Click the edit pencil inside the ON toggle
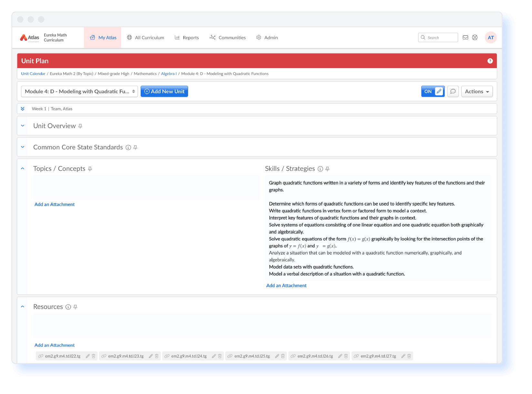This screenshot has width=532, height=394. pos(439,91)
